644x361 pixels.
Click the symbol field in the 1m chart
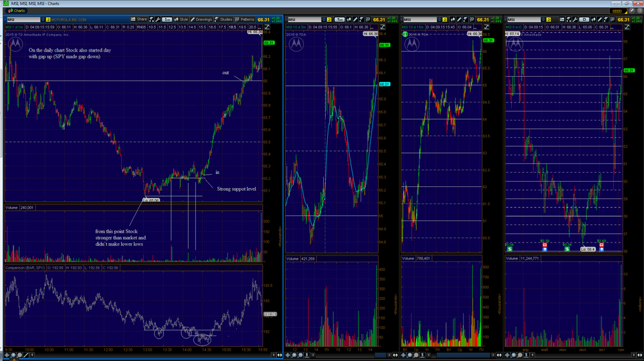[24, 19]
